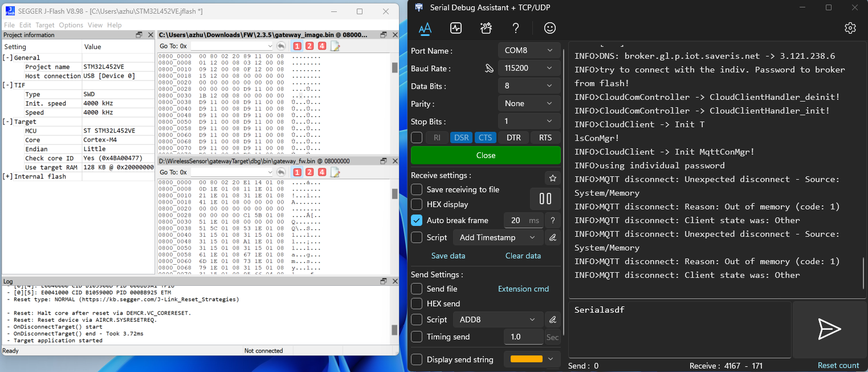Open the Stop Bits dropdown
The height and width of the screenshot is (372, 868).
(x=529, y=121)
